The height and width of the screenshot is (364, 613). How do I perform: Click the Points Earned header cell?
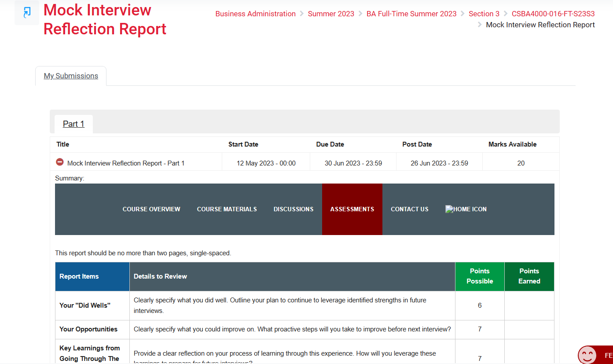coord(529,276)
